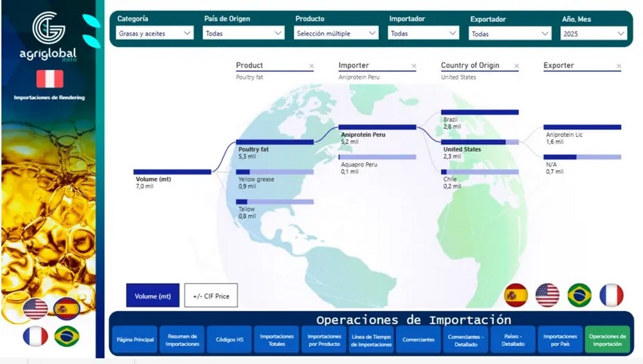Viewport: 643px width, 364px height.
Task: Click the Peru flag icon
Action: coord(49,79)
